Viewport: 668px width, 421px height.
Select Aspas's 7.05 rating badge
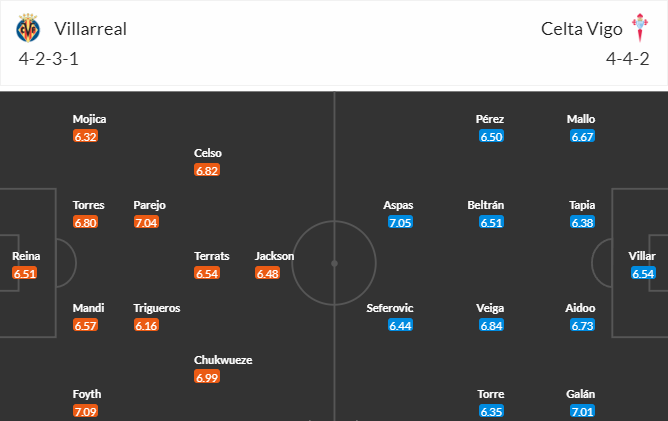400,222
